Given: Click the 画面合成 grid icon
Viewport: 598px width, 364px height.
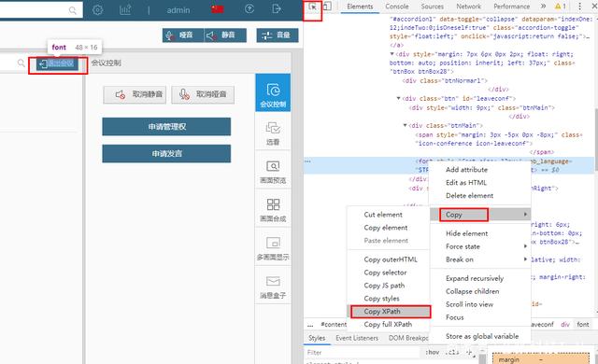Looking at the screenshot, I should tap(273, 204).
